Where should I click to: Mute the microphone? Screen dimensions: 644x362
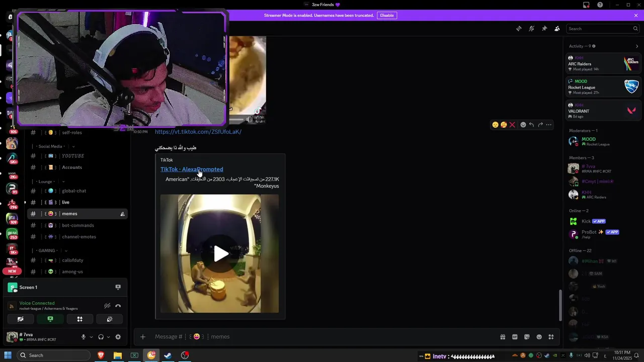coord(84,337)
